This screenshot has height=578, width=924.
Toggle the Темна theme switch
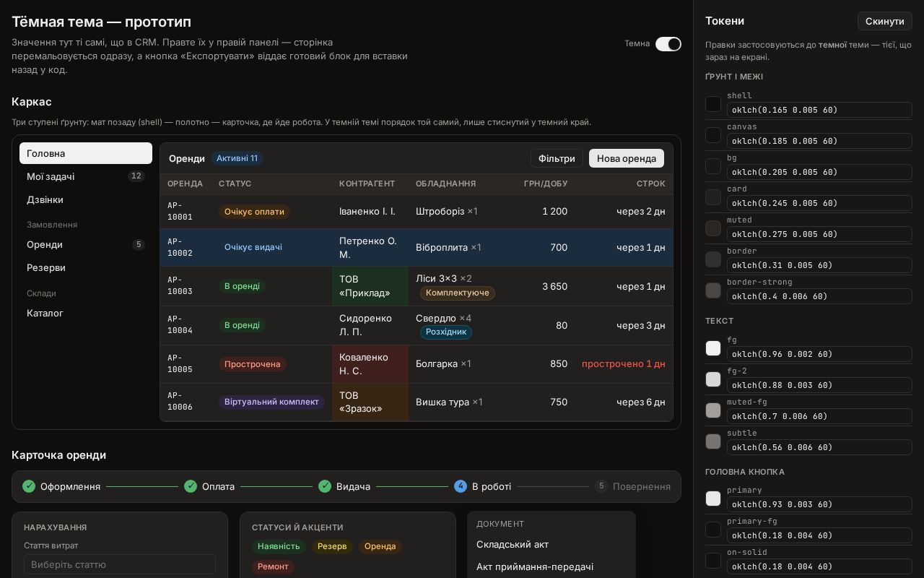tap(668, 44)
